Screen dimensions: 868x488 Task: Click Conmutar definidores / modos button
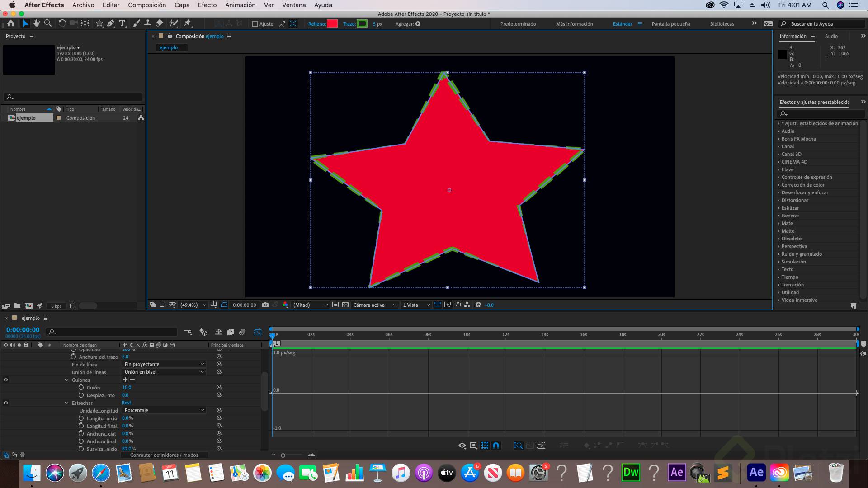[164, 455]
